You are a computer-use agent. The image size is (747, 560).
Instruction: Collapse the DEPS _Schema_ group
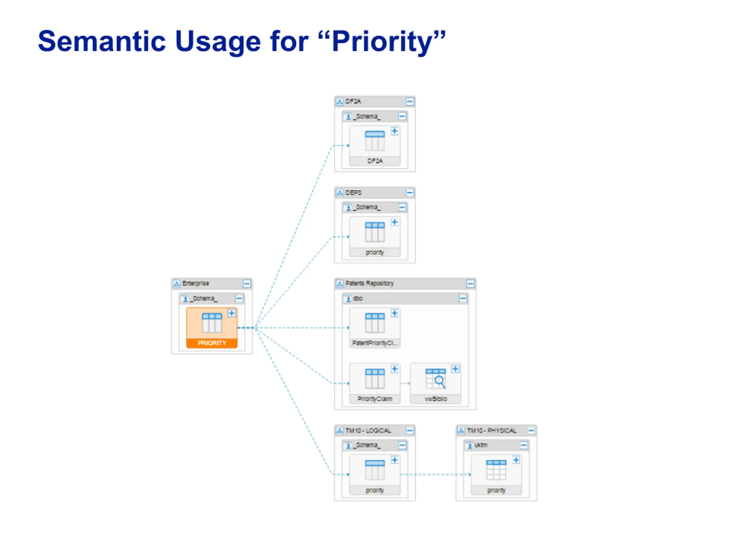pos(402,207)
